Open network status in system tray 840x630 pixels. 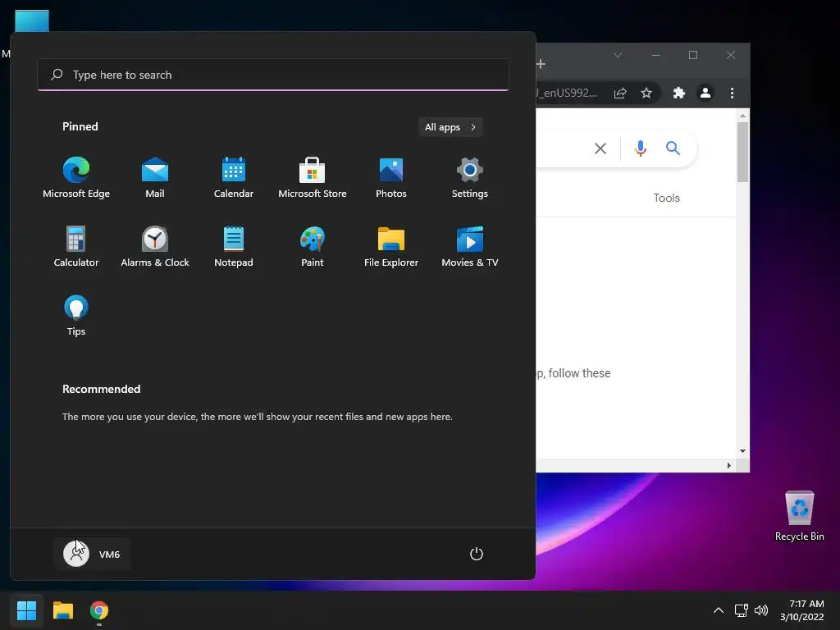point(742,610)
